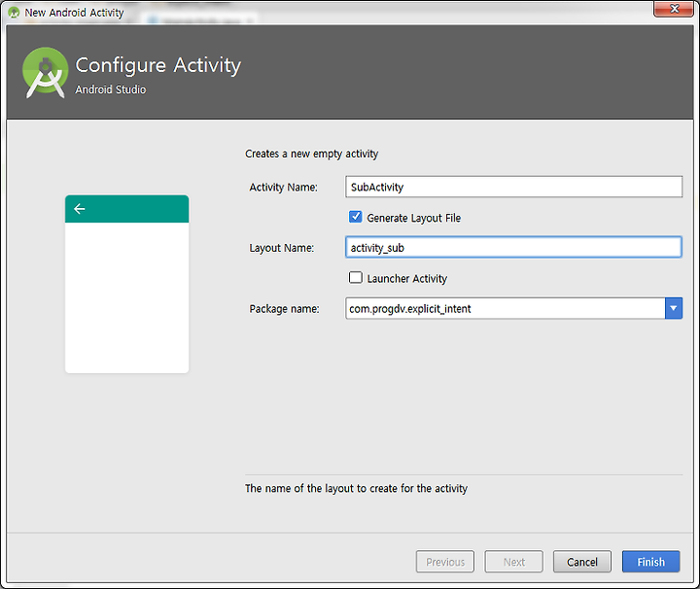The height and width of the screenshot is (589, 700).
Task: Click the disabled Previous button
Action: [x=445, y=562]
